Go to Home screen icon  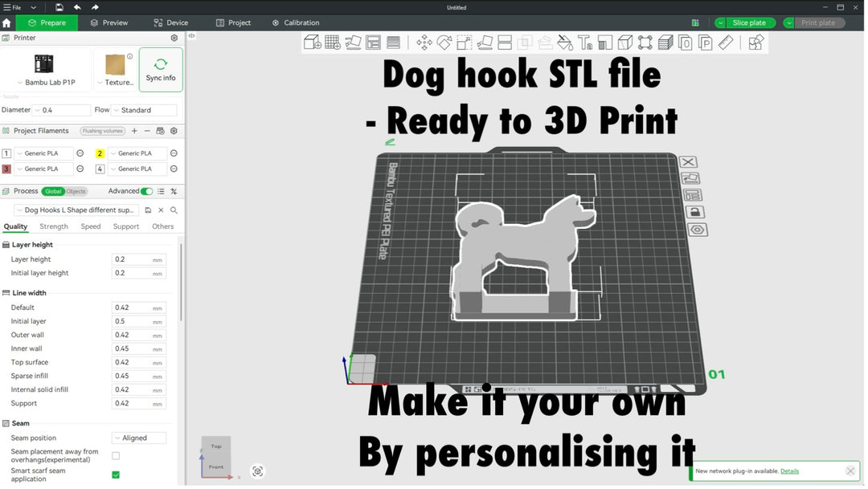(x=6, y=22)
